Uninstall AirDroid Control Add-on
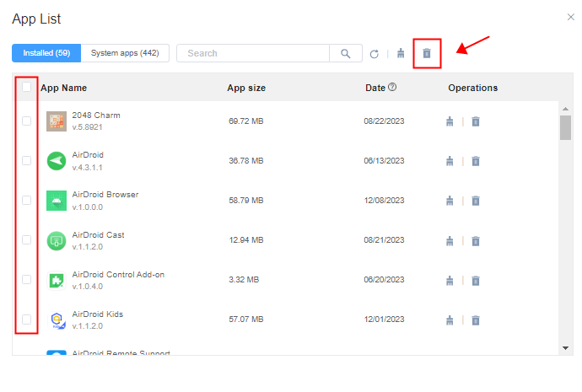582x392 pixels. [x=476, y=281]
